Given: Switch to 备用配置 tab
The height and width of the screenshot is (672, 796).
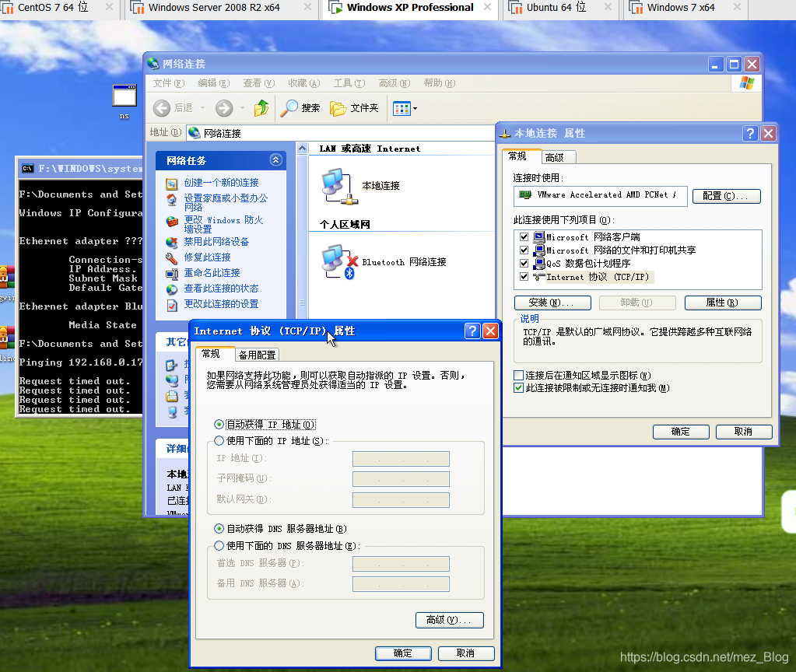Looking at the screenshot, I should coord(258,355).
